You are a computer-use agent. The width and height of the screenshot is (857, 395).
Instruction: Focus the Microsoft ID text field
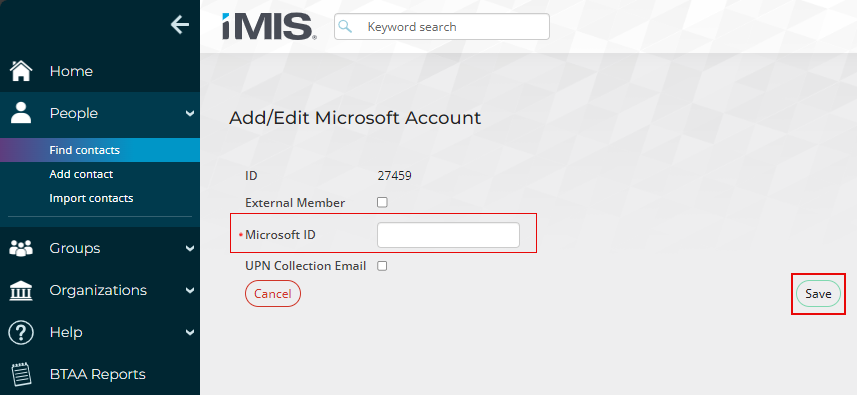[448, 235]
